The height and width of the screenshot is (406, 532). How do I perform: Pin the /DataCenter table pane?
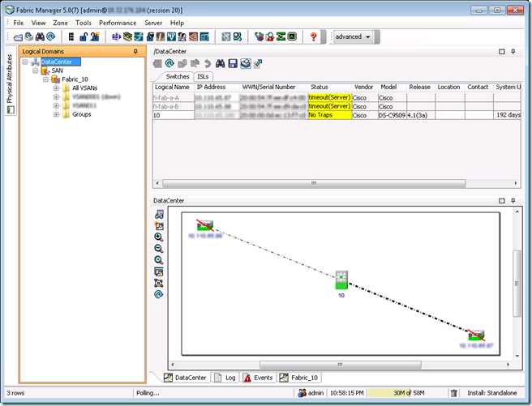513,52
